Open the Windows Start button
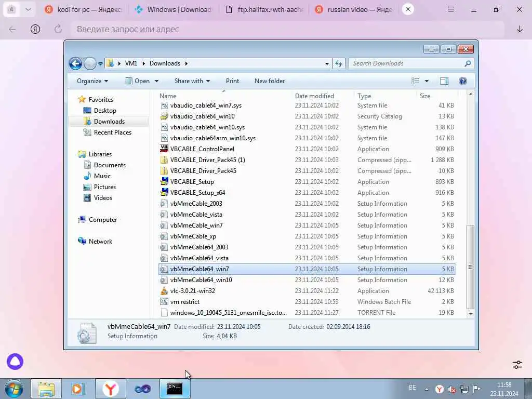The width and height of the screenshot is (532, 399). tap(14, 389)
